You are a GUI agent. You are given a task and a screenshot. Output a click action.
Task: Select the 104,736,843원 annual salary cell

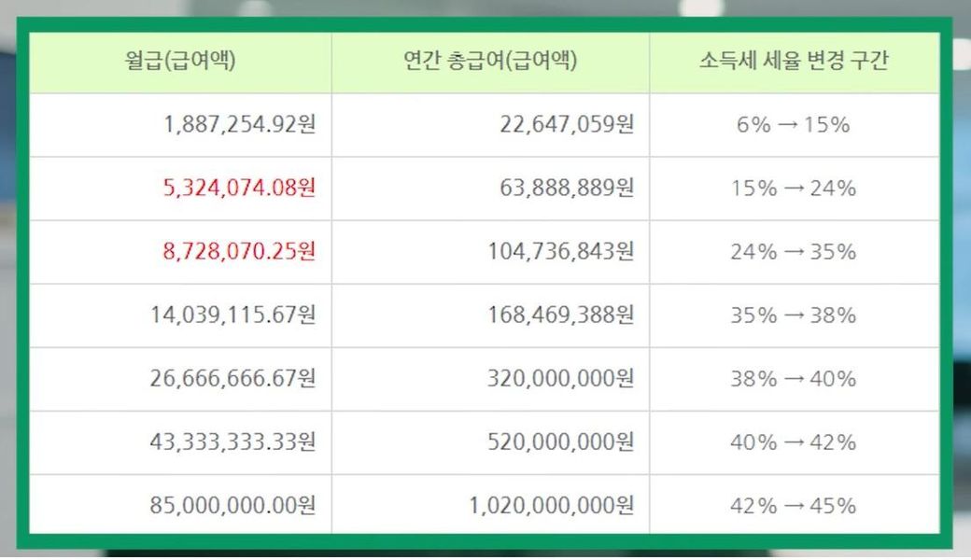pos(560,251)
